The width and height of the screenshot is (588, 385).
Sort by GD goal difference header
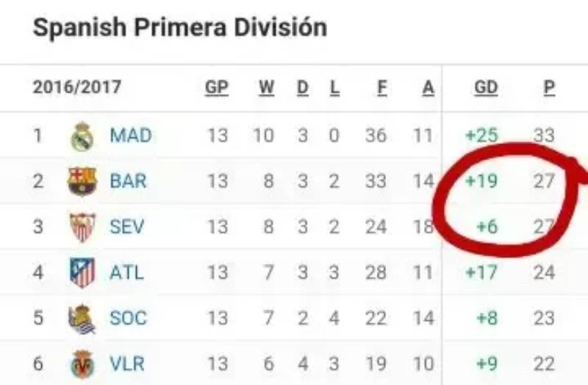tap(486, 87)
